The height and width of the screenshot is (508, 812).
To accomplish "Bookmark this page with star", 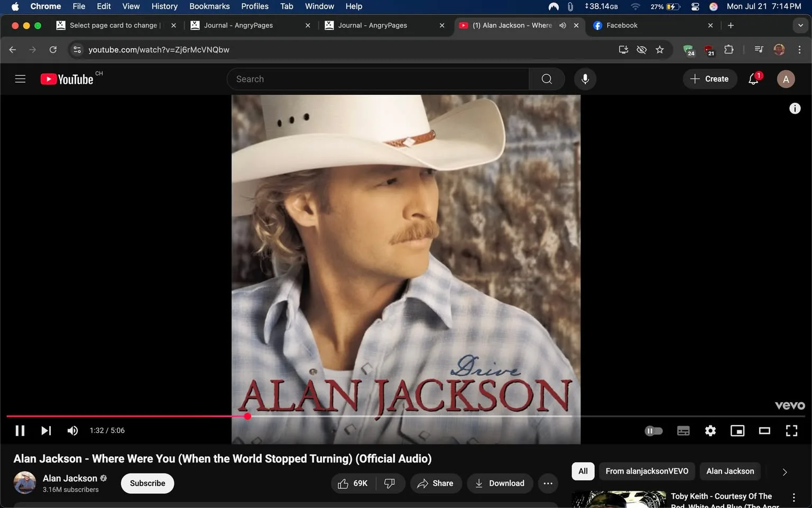I will pyautogui.click(x=660, y=50).
